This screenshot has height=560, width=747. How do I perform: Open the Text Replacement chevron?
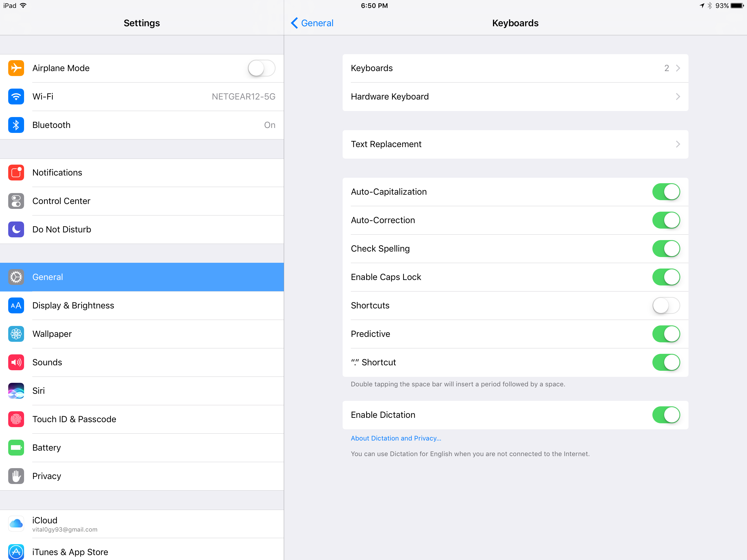pos(678,144)
